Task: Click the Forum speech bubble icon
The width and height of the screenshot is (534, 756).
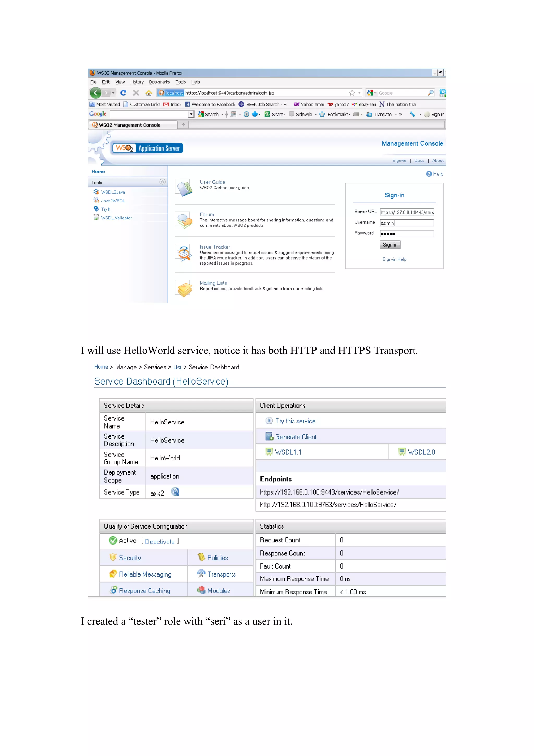Action: click(184, 220)
